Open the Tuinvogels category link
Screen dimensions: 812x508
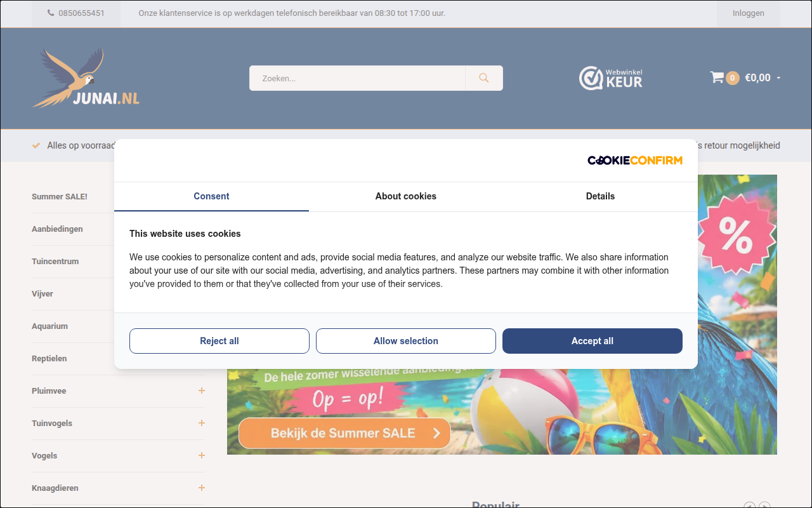[x=52, y=424]
